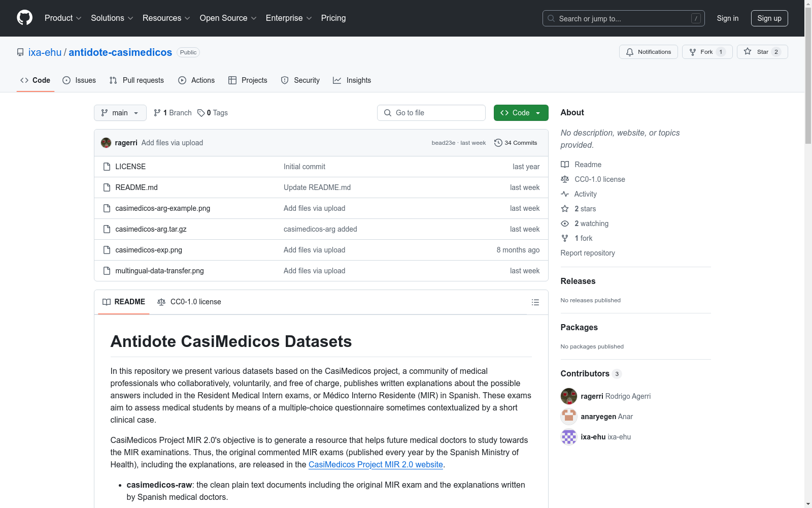This screenshot has width=812, height=508.
Task: Select the Code repository tab
Action: click(x=36, y=80)
